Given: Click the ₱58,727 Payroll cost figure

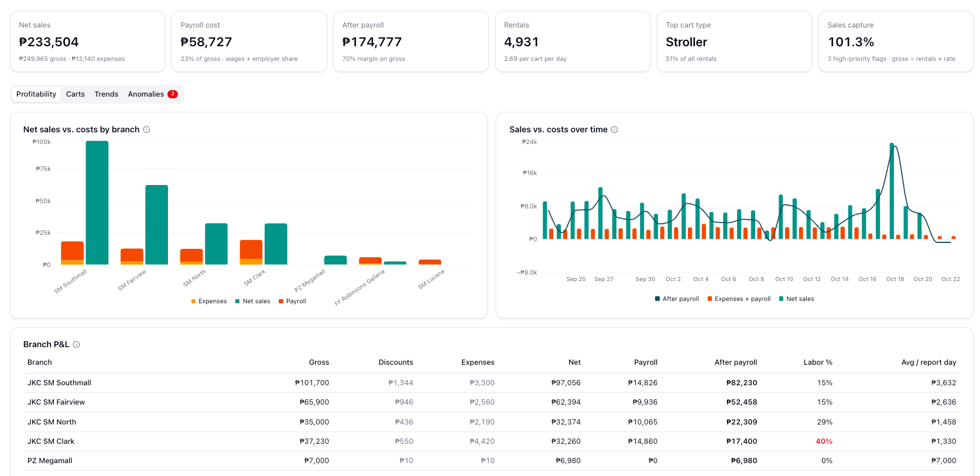Looking at the screenshot, I should (x=206, y=42).
